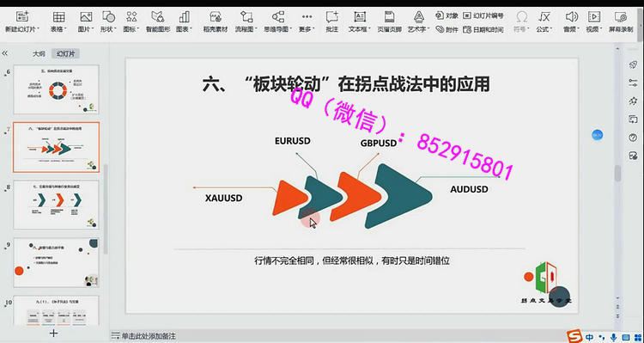644x343 pixels.
Task: Insert a table with the 表格 icon
Action: click(x=58, y=17)
